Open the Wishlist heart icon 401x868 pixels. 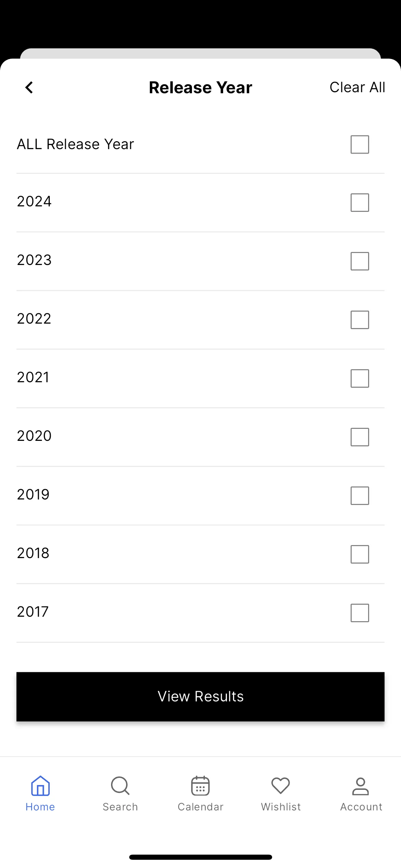[x=281, y=786]
